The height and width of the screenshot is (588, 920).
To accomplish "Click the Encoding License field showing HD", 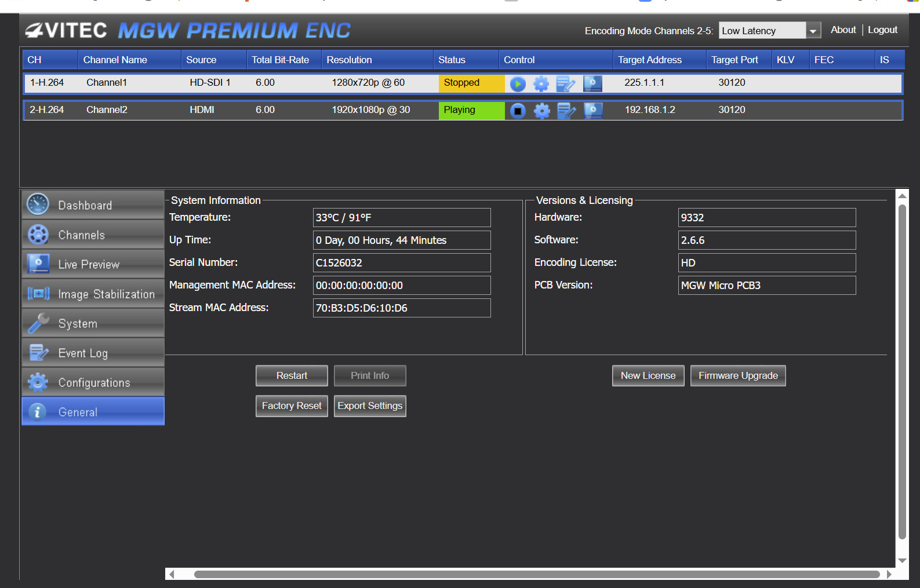I will click(x=767, y=263).
